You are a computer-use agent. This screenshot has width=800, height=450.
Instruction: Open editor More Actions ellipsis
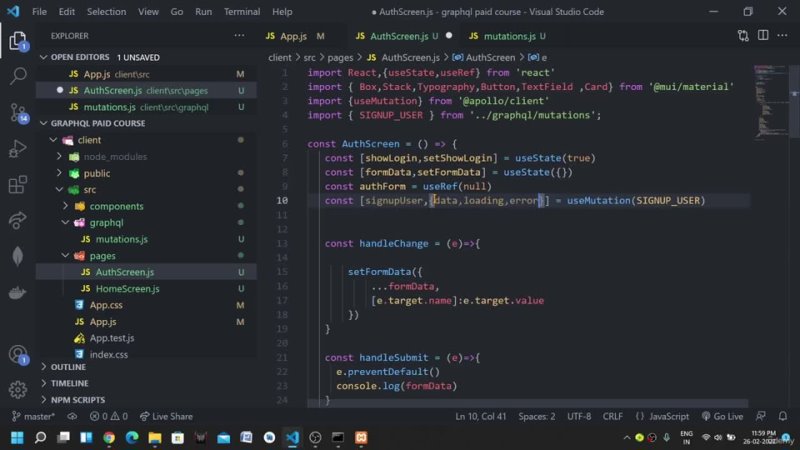[x=783, y=36]
